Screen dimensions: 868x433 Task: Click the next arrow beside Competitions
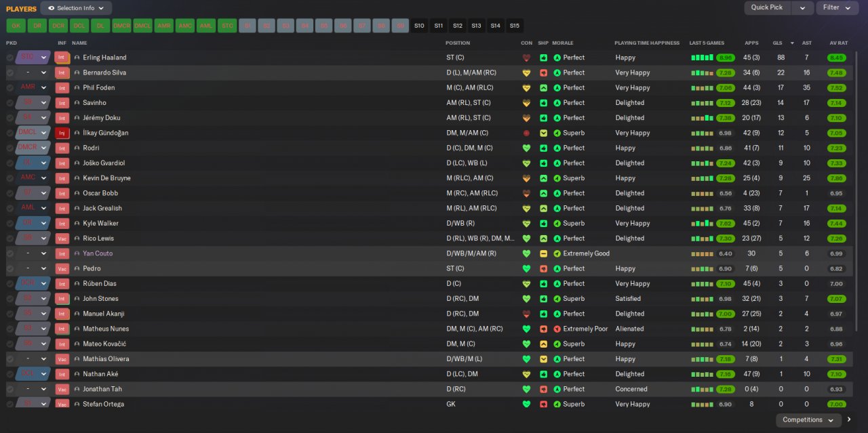click(849, 419)
